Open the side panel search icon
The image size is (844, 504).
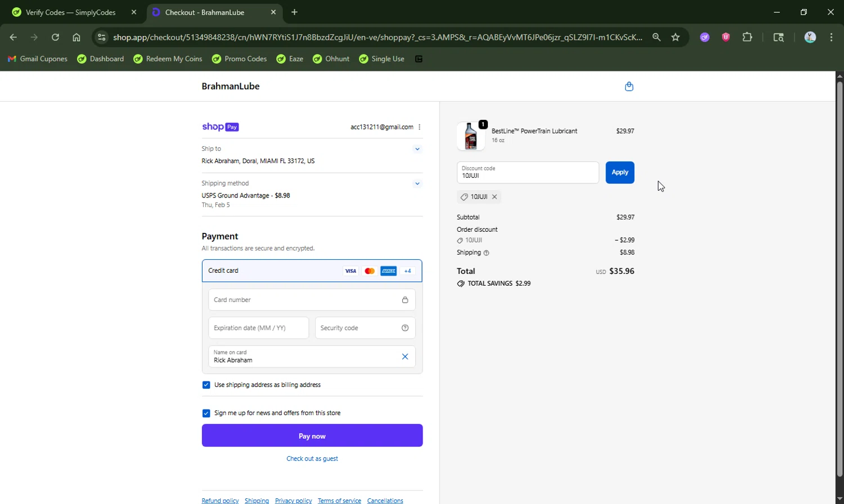tap(779, 37)
